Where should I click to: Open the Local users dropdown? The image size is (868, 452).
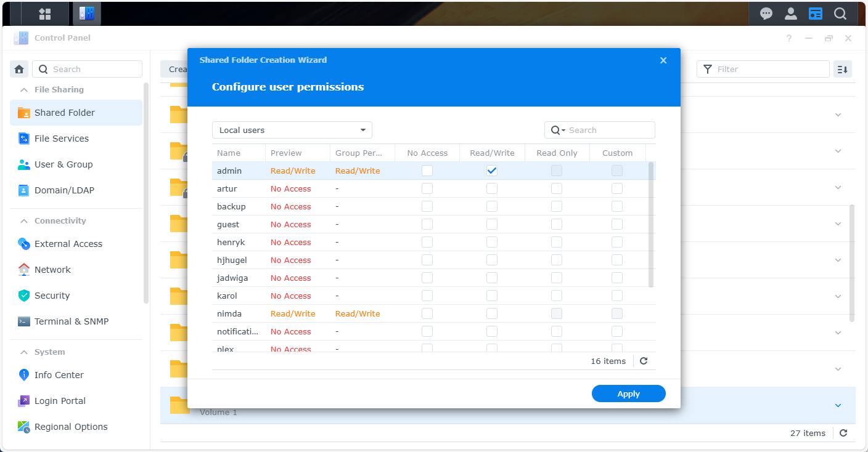[x=292, y=130]
